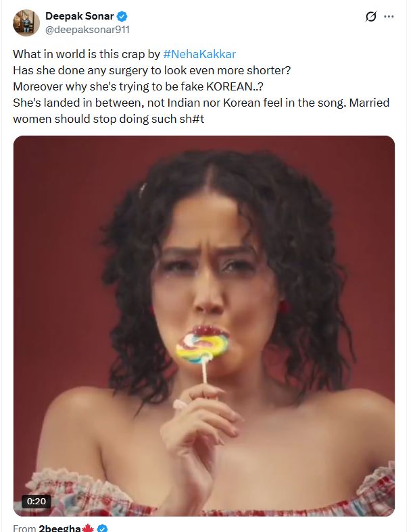Image resolution: width=413 pixels, height=532 pixels.
Task: Click the "From" label below the video
Action: coord(24,528)
